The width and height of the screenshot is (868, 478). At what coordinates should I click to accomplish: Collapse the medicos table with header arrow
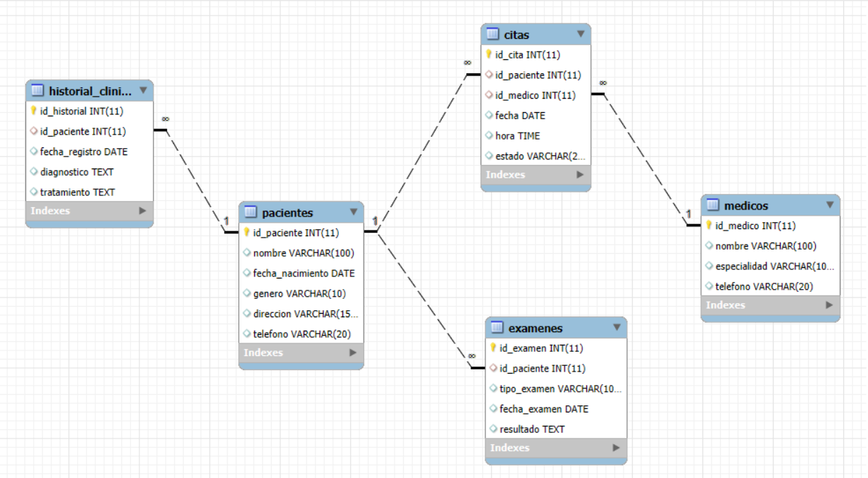[x=830, y=205]
